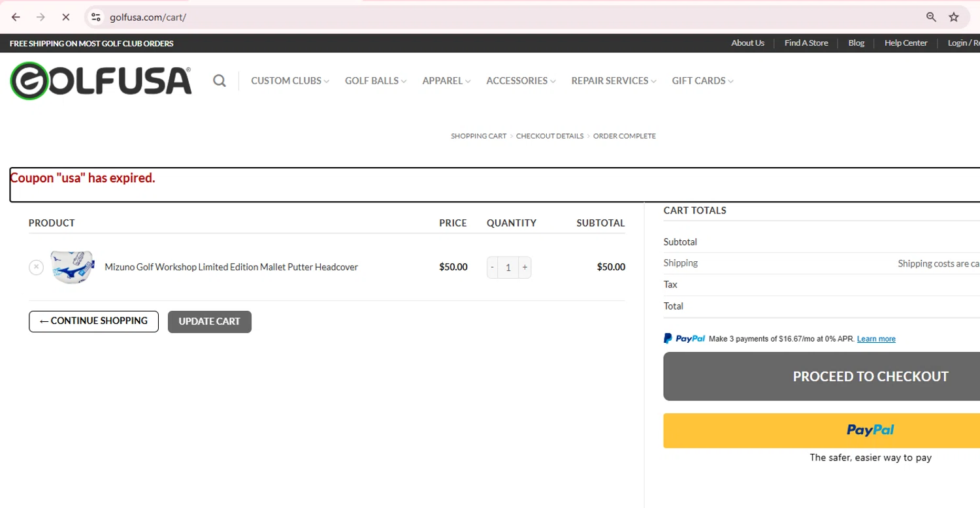Expand the Golf Balls menu
This screenshot has width=980, height=508.
(x=376, y=81)
